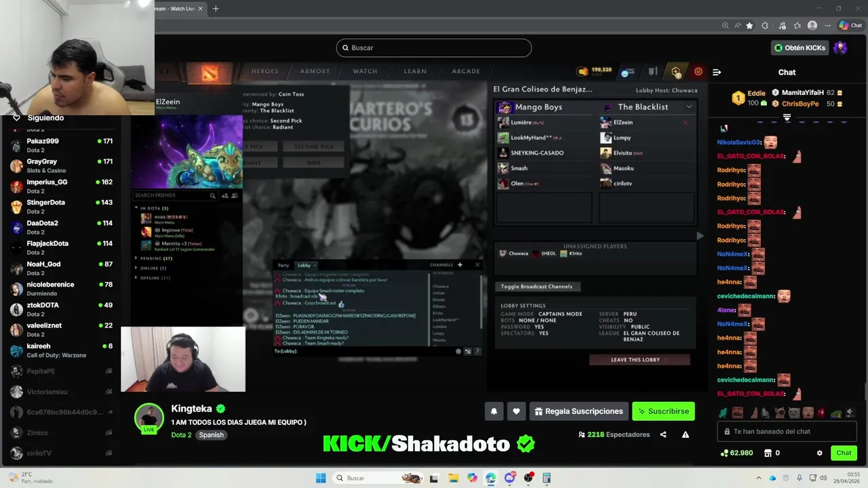
Task: Click Toggle Broadcast Channels button
Action: pos(536,287)
